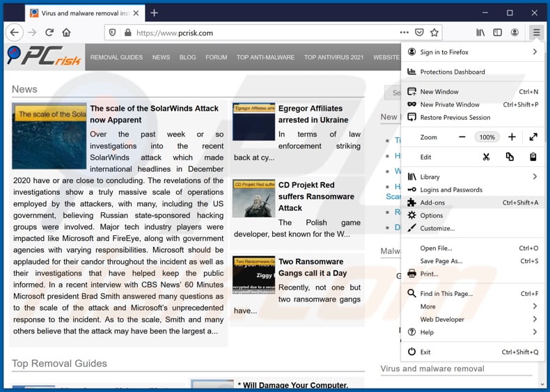This screenshot has width=550, height=392.
Task: Select Find in This Page...
Action: tap(473, 294)
